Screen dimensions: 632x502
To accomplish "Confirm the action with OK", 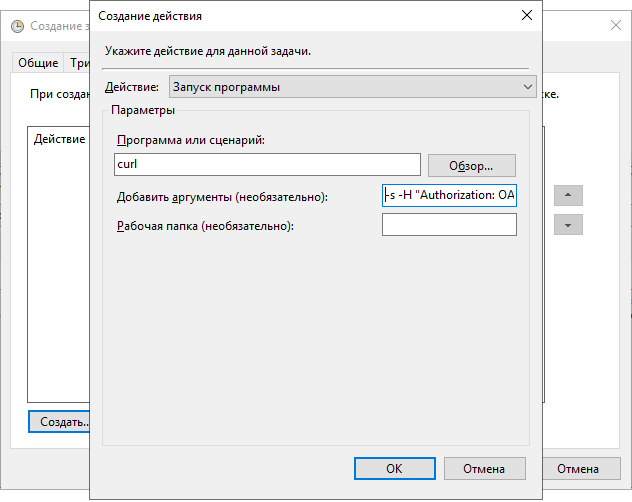I will point(394,468).
